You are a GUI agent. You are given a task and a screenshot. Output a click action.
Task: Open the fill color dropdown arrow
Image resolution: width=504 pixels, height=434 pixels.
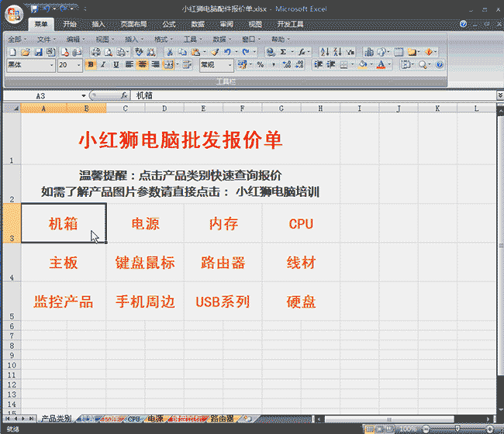[371, 65]
